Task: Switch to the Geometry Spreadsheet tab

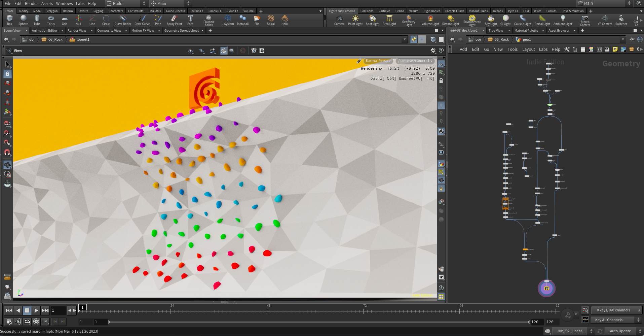Action: [182, 31]
